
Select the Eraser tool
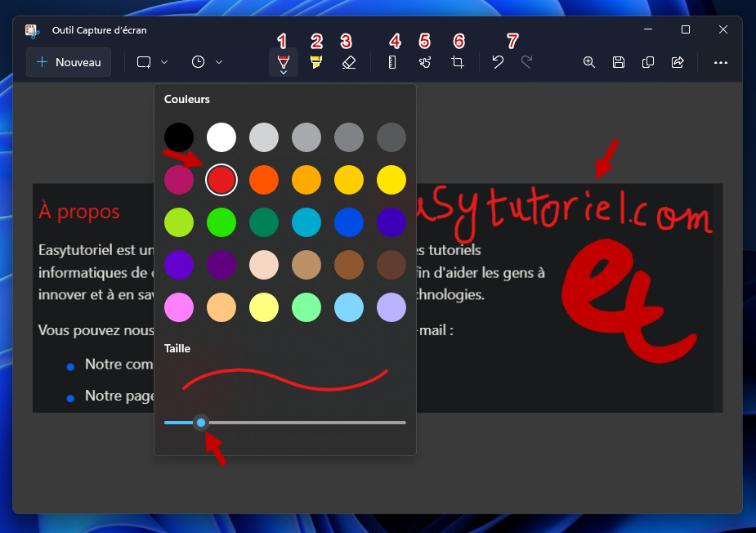(349, 62)
